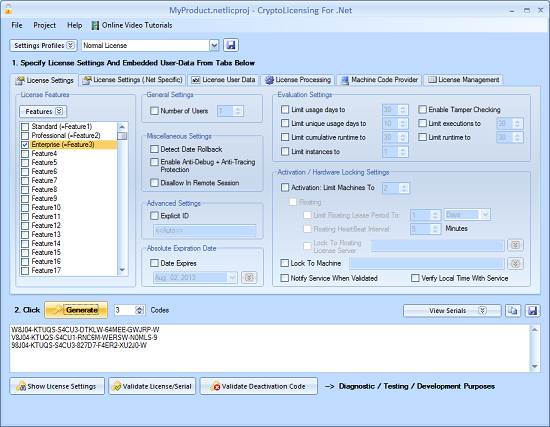The image size is (550, 427).
Task: Click the License Settings (.Net Specific) tab icon
Action: tap(87, 80)
